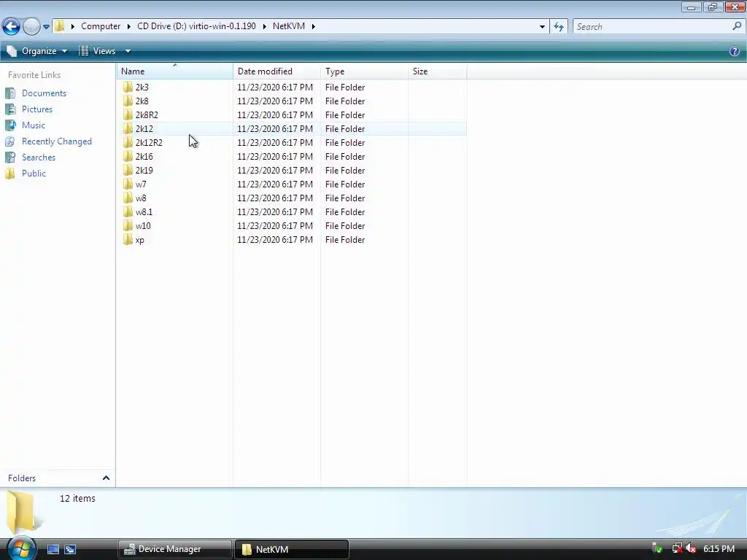Viewport: 747px width, 560px height.
Task: Open the recent pages dropdown arrow
Action: pyautogui.click(x=46, y=27)
